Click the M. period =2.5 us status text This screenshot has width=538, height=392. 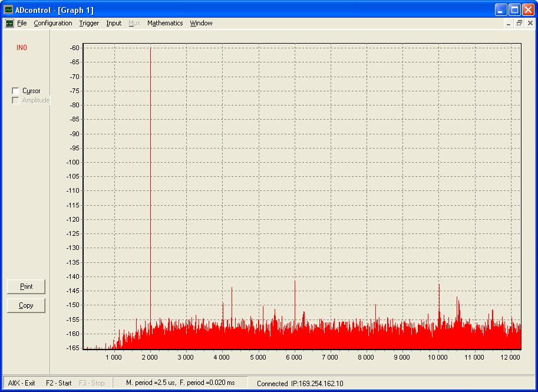151,383
